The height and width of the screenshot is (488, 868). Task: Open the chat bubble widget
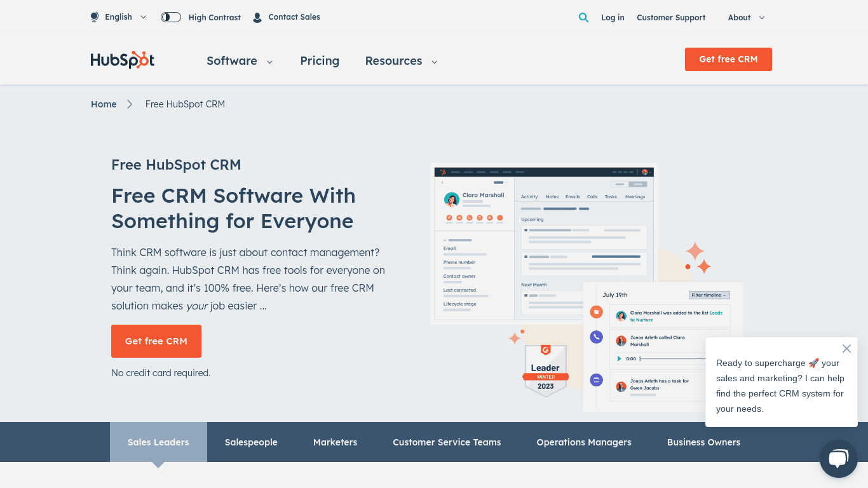[x=838, y=458]
